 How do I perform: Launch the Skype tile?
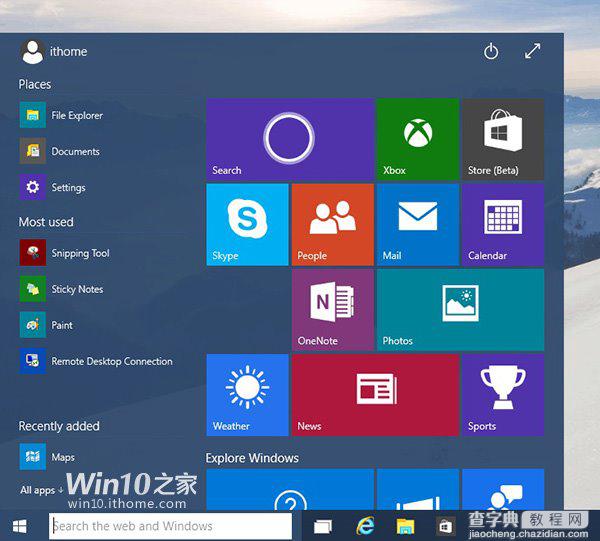(247, 225)
